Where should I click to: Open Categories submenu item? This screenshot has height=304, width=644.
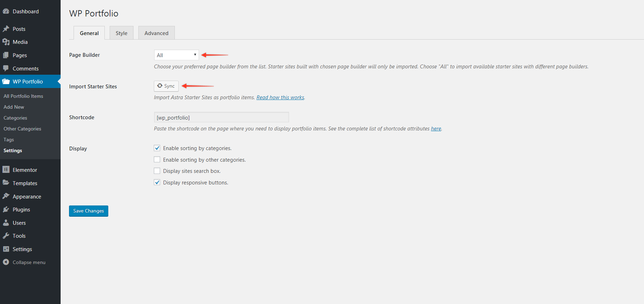15,118
